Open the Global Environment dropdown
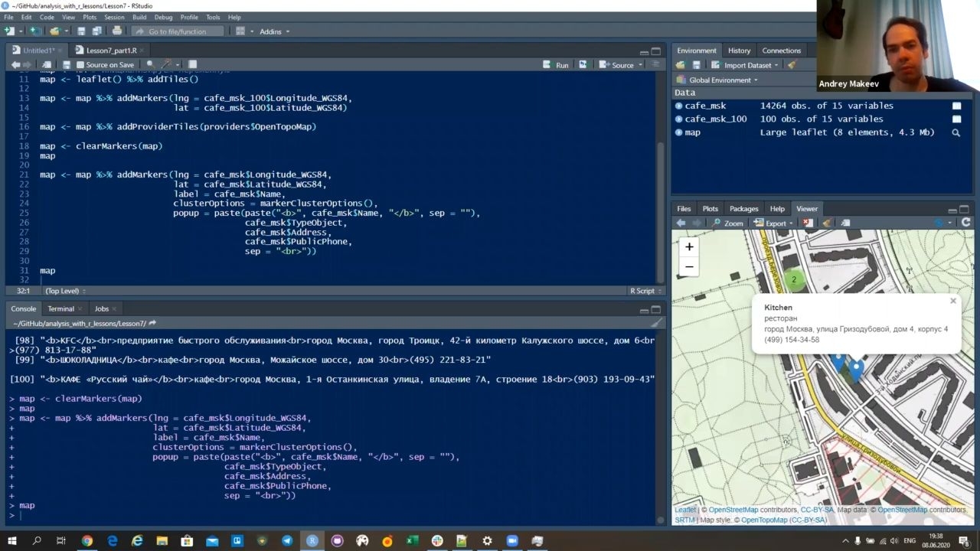 pos(718,80)
